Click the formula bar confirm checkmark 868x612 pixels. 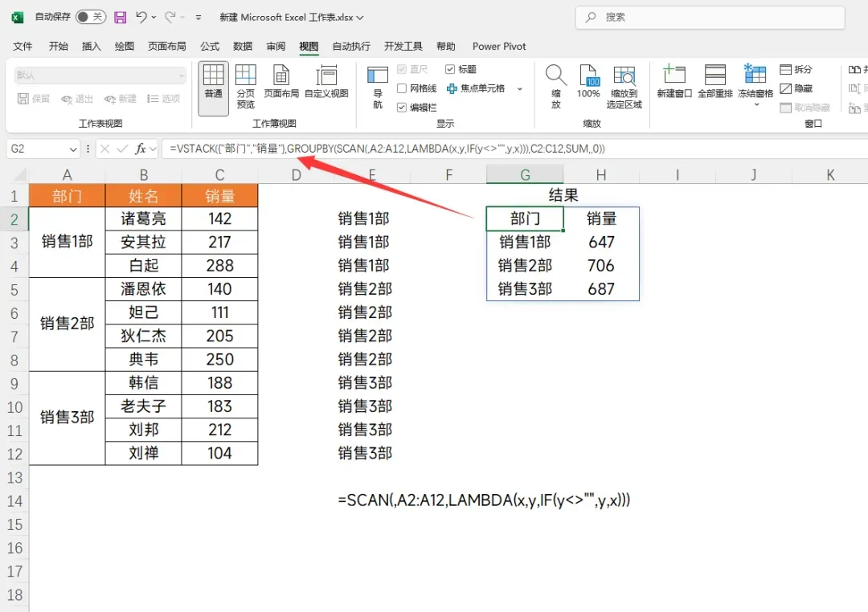[x=122, y=149]
